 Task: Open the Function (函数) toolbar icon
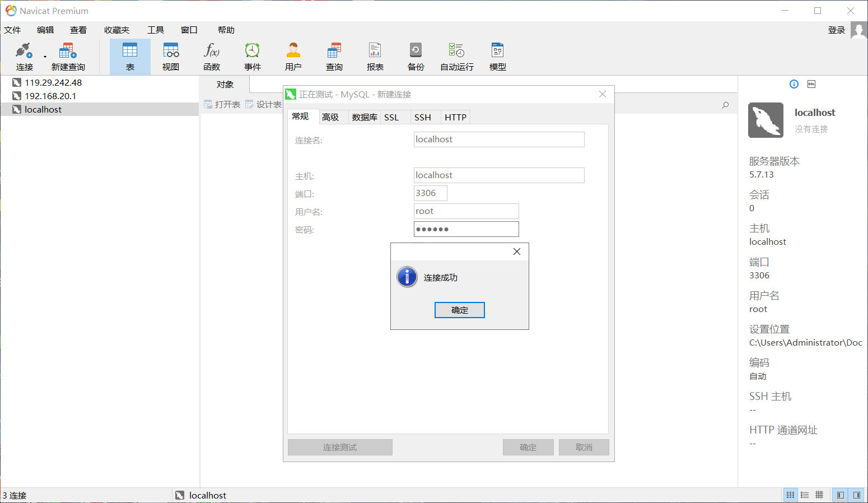[x=212, y=56]
